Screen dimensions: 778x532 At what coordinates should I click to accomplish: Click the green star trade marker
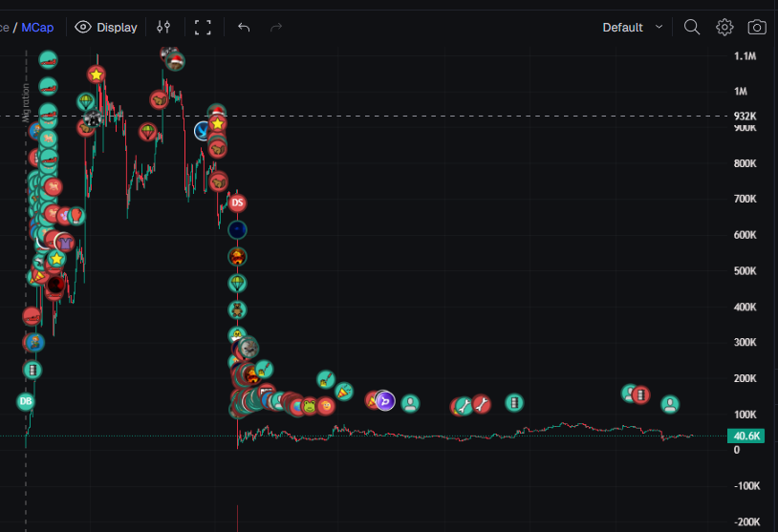(x=56, y=259)
